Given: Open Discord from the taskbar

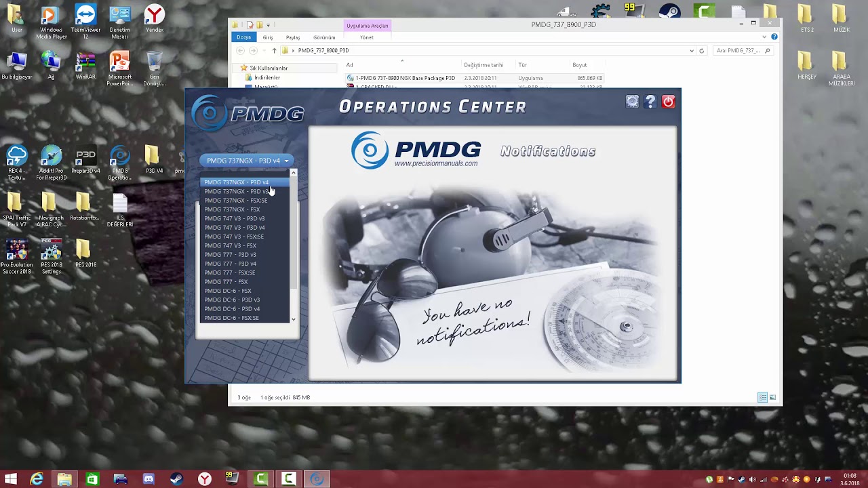Looking at the screenshot, I should (x=149, y=479).
